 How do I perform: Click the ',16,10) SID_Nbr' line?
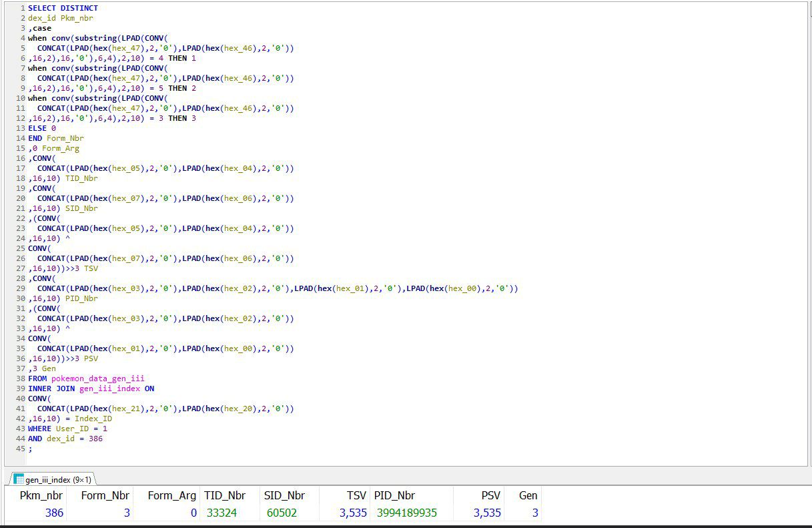pos(63,208)
